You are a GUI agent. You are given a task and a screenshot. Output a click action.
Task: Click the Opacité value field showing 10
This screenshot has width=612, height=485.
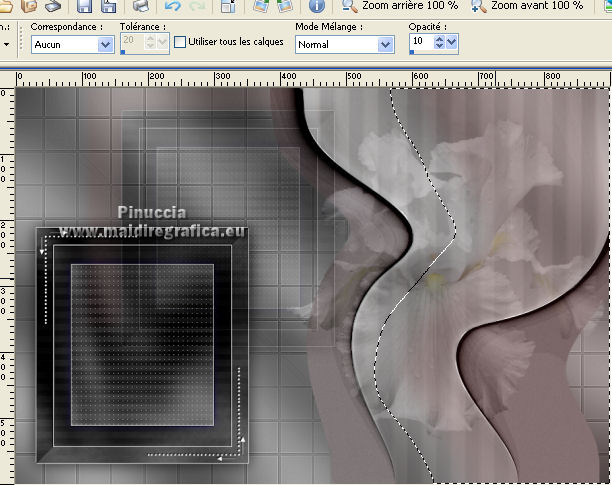(x=422, y=41)
